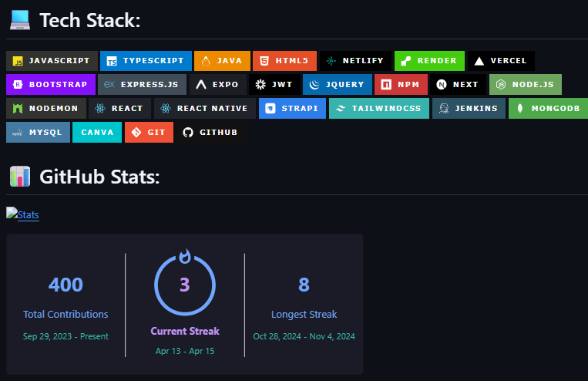Click the Next badge
Image resolution: width=588 pixels, height=381 pixels.
[x=458, y=85]
